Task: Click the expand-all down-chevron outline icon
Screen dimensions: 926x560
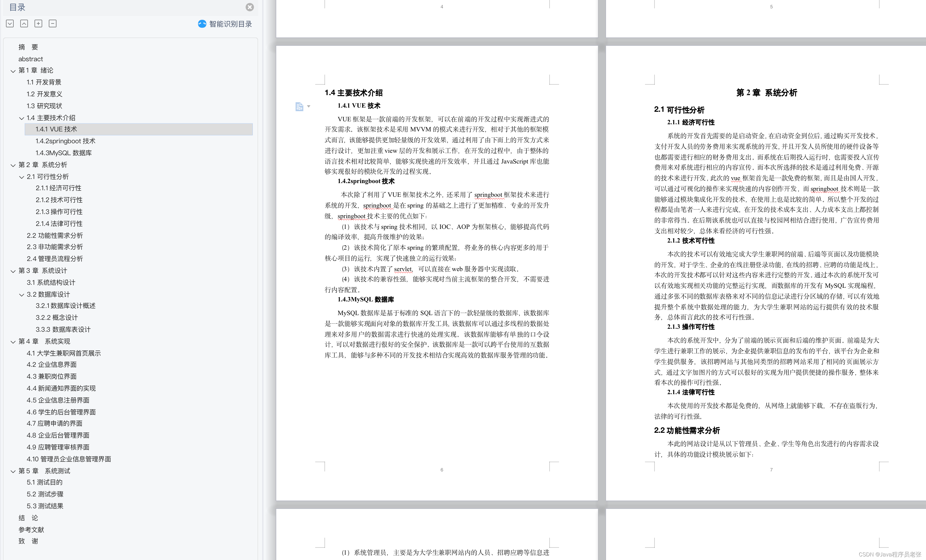Action: (x=10, y=24)
